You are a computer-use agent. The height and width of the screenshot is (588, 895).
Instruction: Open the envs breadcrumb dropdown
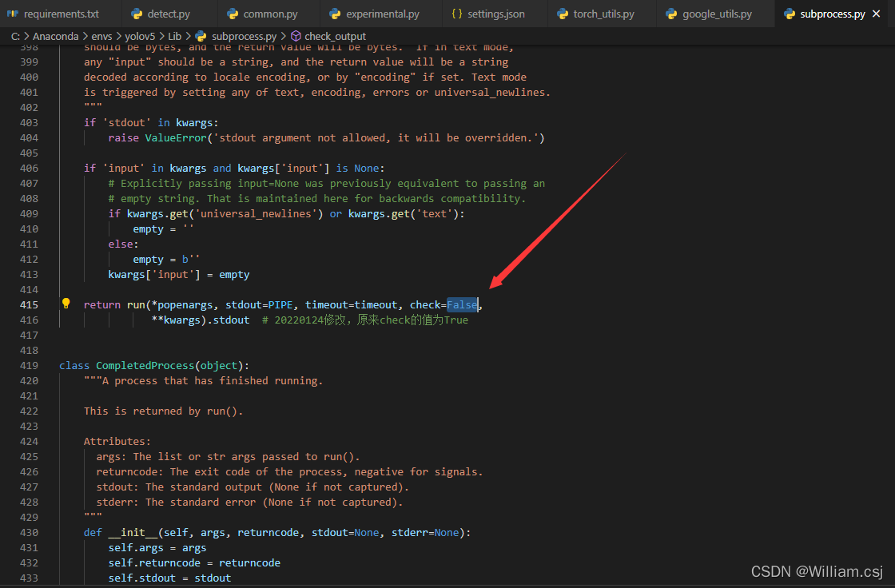coord(101,36)
